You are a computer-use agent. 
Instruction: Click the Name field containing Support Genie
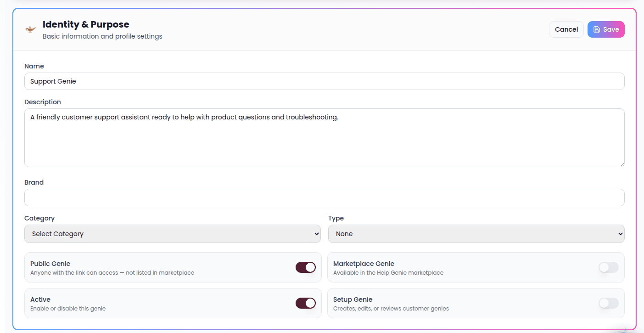tap(324, 81)
